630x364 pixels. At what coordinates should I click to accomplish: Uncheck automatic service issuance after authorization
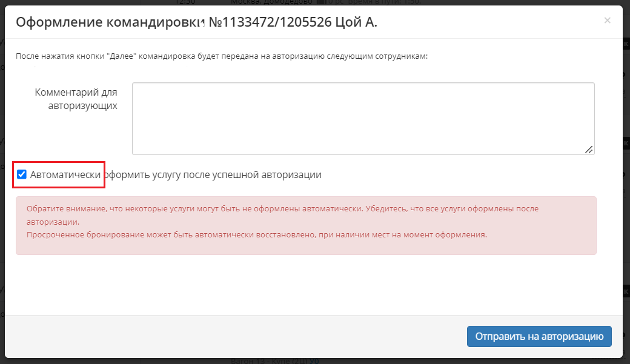coord(22,175)
